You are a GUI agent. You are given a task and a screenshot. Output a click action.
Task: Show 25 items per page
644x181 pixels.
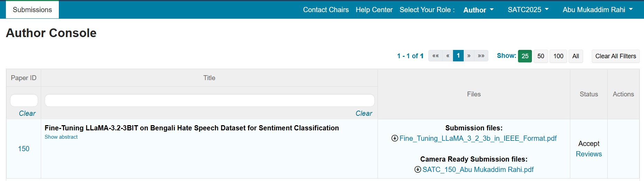pos(525,56)
